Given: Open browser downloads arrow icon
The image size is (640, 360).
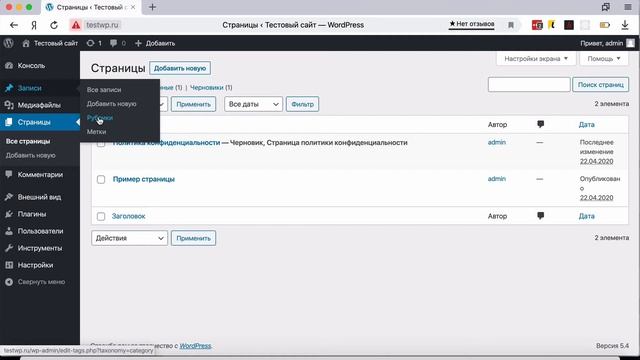Looking at the screenshot, I should (625, 25).
